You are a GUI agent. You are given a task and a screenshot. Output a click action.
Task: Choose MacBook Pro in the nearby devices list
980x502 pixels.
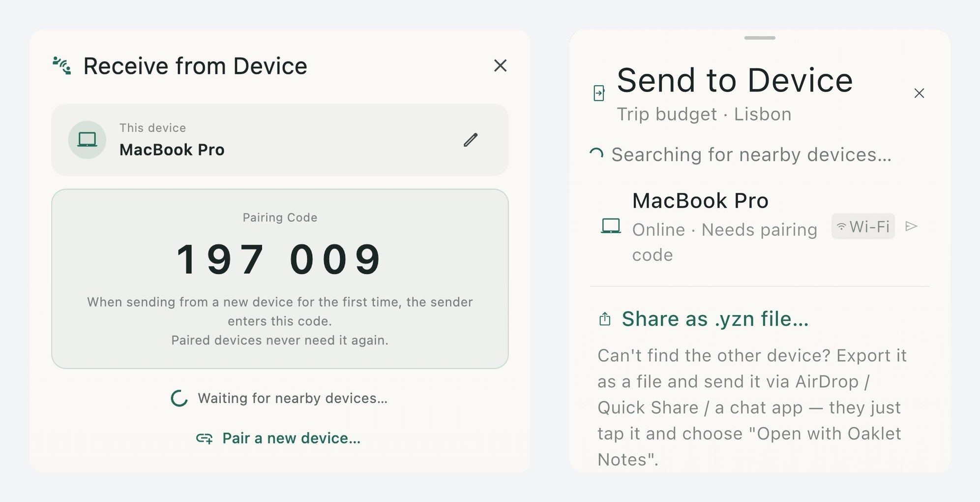click(760, 227)
